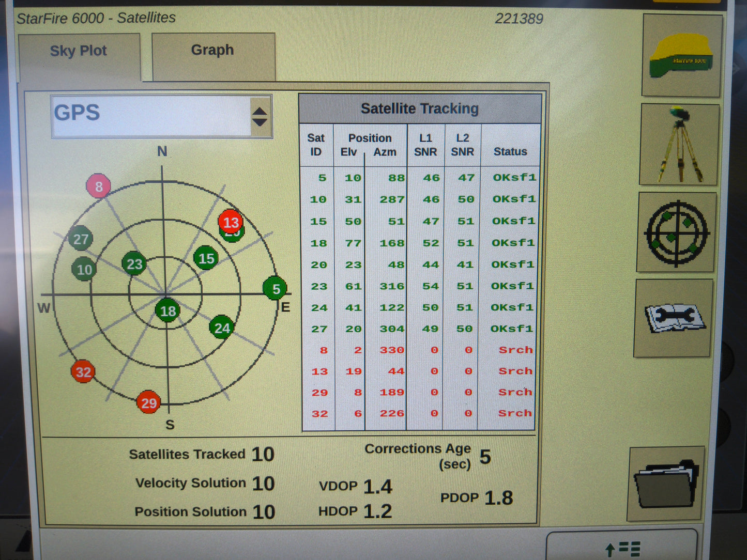Select satellite 27 on the sky plot
This screenshot has width=747, height=560.
(80, 239)
